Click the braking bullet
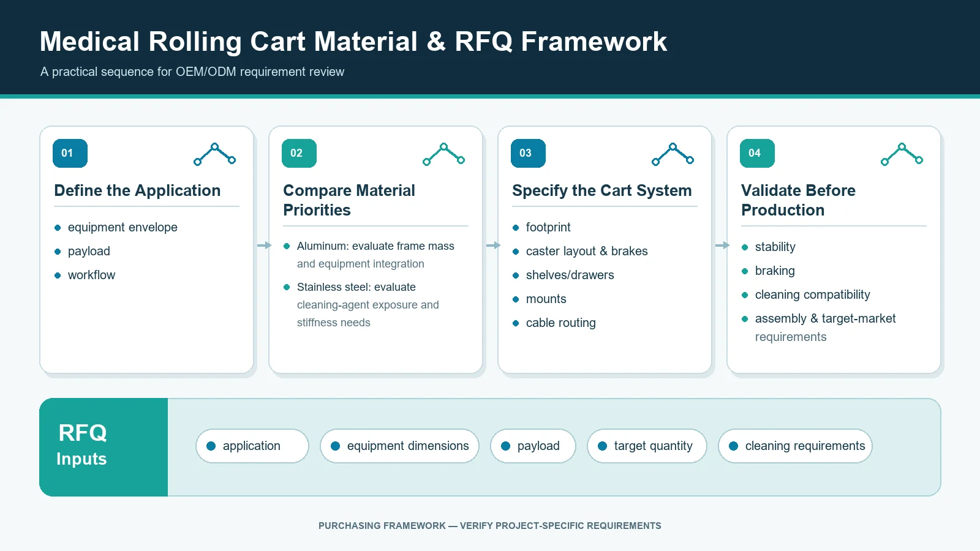The width and height of the screenshot is (980, 551). point(768,271)
